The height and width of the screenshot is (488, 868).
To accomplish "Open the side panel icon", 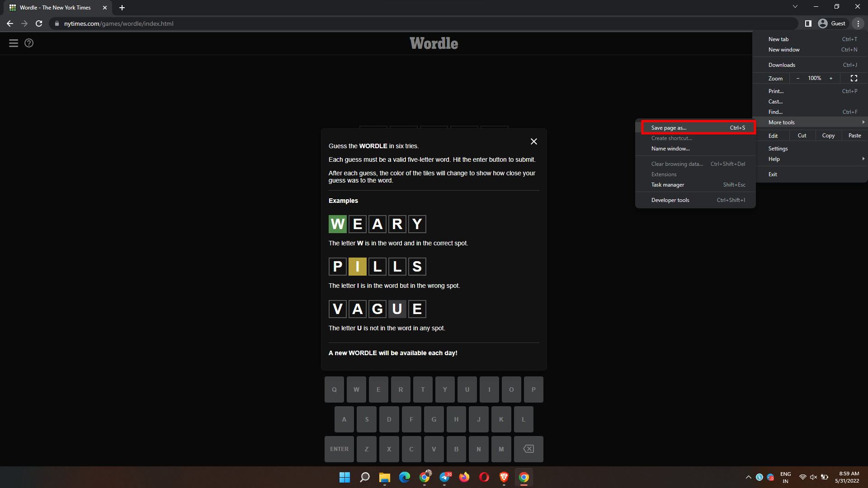I will (808, 23).
